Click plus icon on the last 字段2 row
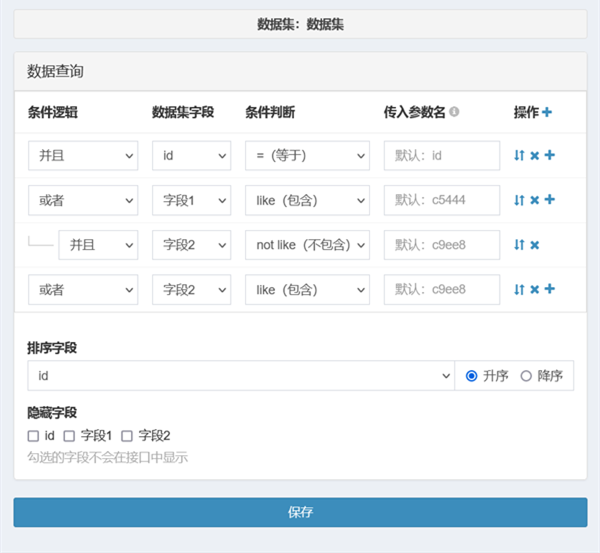Screen dimensions: 600x553 [x=549, y=289]
